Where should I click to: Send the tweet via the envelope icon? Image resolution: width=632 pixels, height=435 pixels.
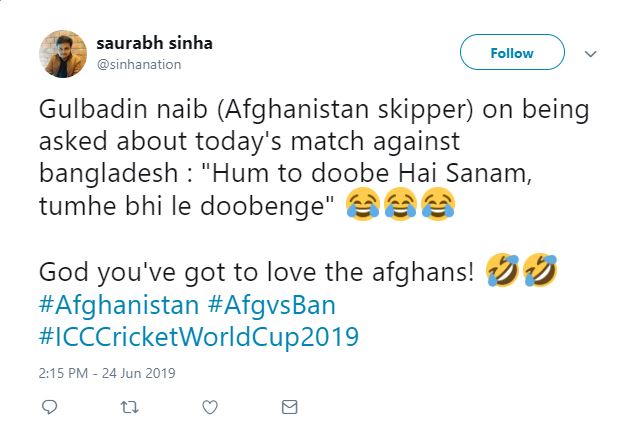click(289, 408)
